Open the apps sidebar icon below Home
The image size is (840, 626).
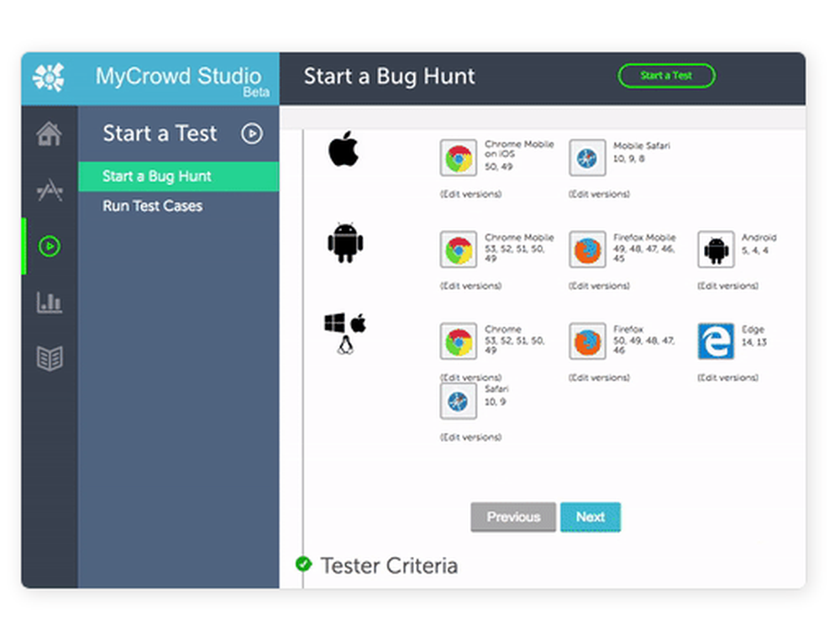pyautogui.click(x=50, y=190)
